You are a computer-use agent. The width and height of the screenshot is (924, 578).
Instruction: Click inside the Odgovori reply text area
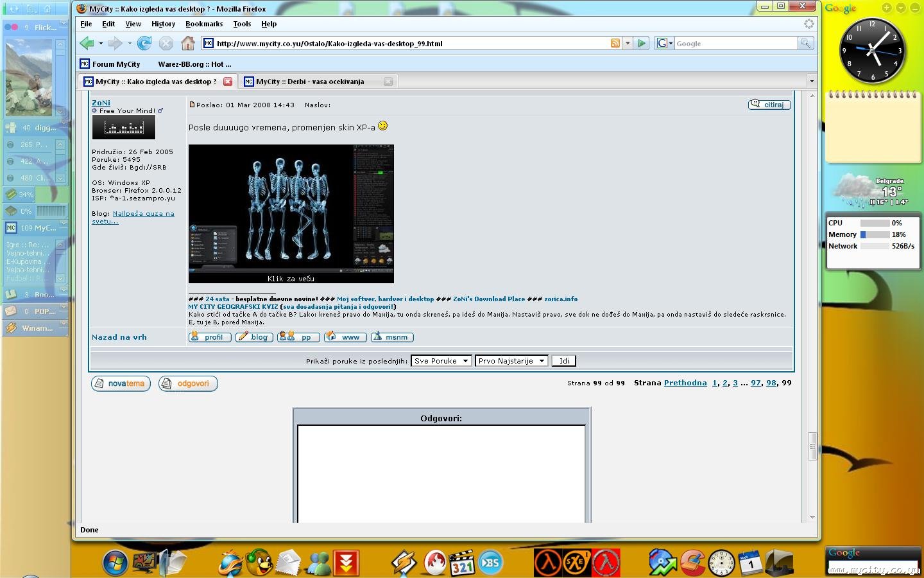[x=441, y=473]
